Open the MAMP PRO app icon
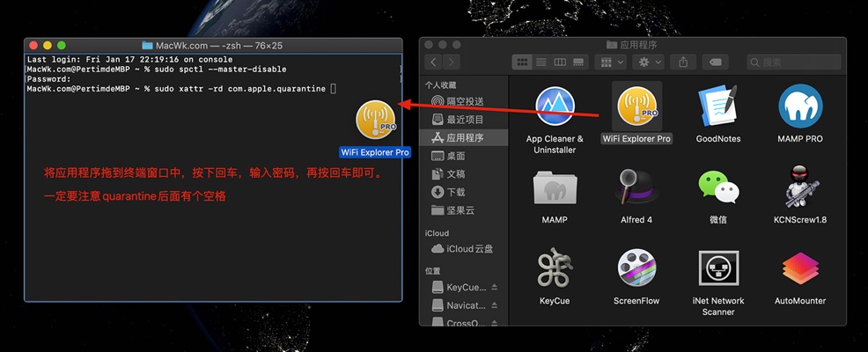This screenshot has height=352, width=868. coord(800,106)
